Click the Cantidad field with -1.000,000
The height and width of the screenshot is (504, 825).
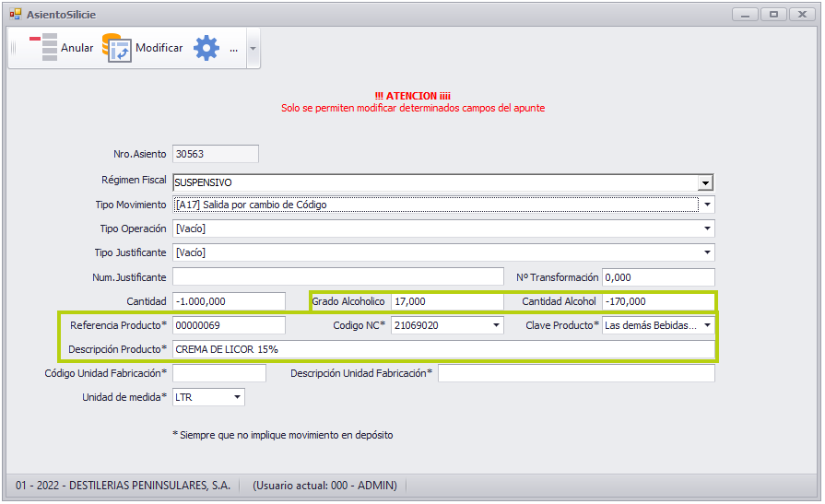(229, 301)
